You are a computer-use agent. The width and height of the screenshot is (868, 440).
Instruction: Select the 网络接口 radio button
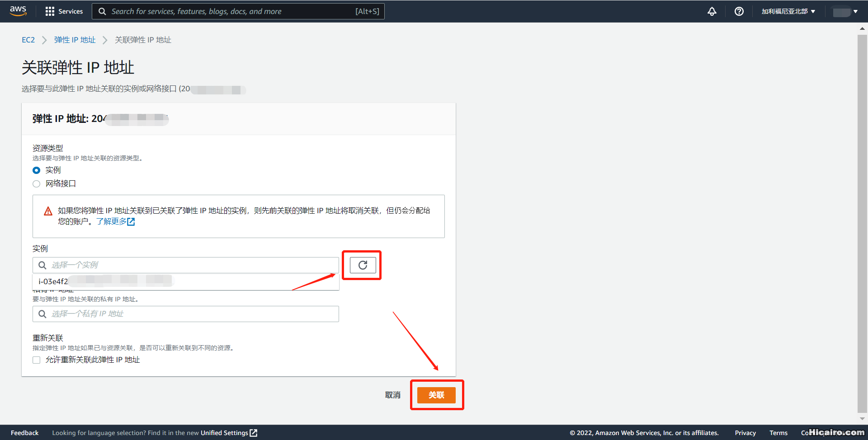coord(36,184)
